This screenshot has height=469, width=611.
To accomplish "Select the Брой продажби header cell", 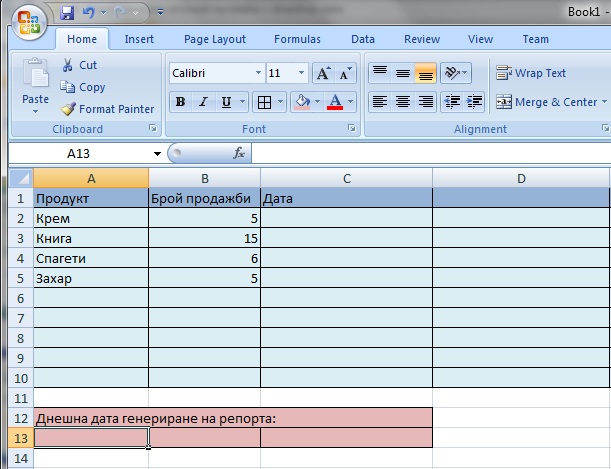I will tap(205, 199).
